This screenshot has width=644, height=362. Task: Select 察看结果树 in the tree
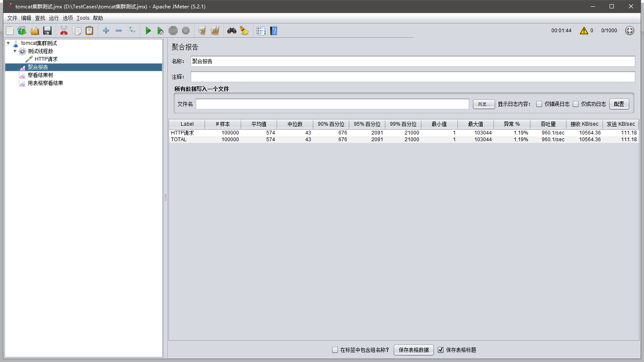pyautogui.click(x=40, y=75)
